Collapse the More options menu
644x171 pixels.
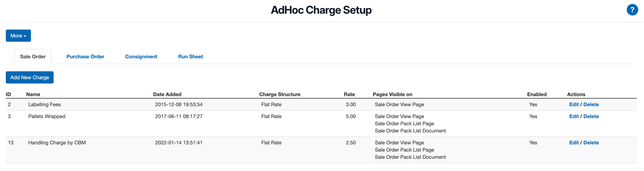coord(18,35)
